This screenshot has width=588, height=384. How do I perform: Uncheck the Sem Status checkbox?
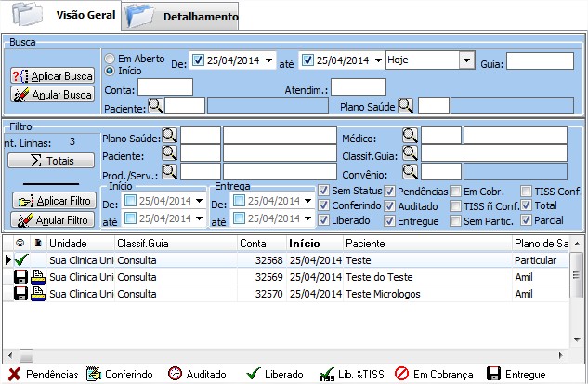coord(323,191)
